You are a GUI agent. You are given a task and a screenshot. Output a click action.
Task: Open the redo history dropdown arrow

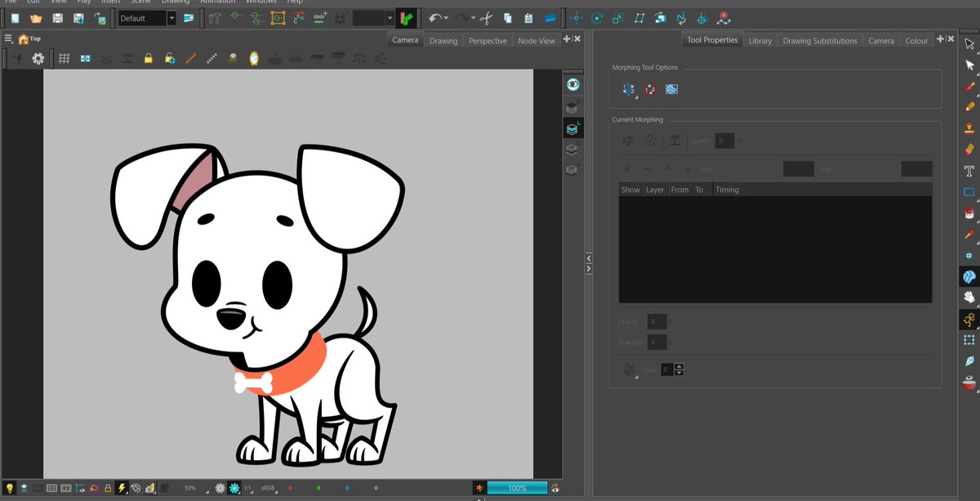pos(474,18)
